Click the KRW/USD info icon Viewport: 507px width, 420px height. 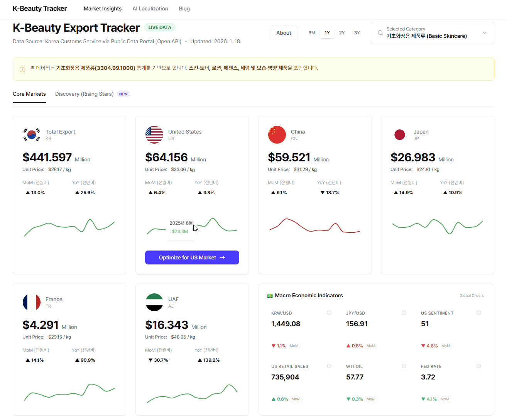coord(329,313)
